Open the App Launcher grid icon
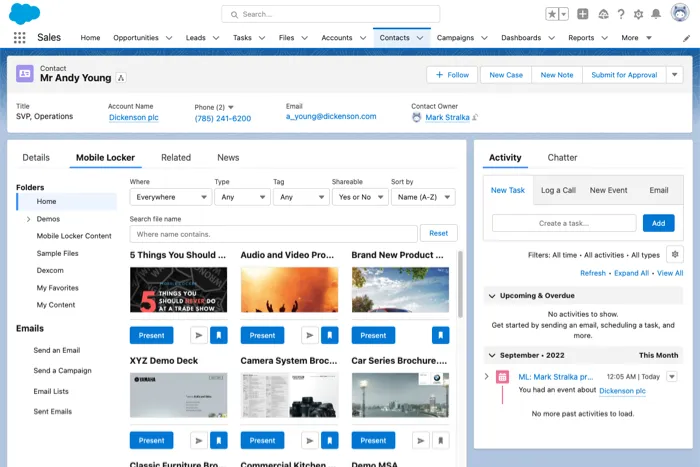This screenshot has height=467, width=700. click(x=19, y=38)
